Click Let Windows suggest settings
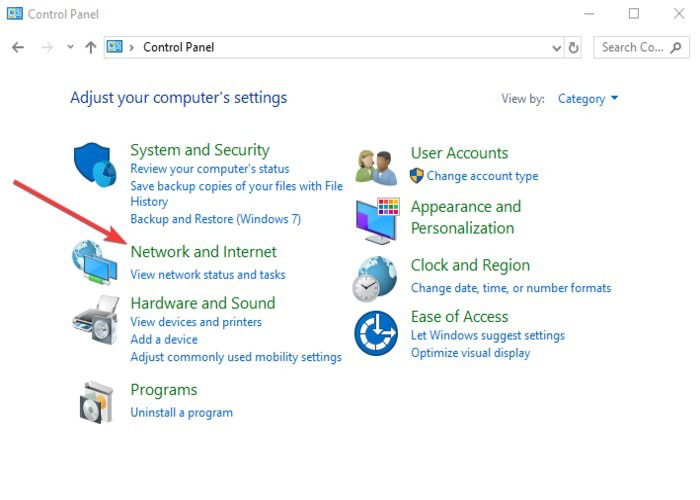The width and height of the screenshot is (700, 500). click(488, 335)
